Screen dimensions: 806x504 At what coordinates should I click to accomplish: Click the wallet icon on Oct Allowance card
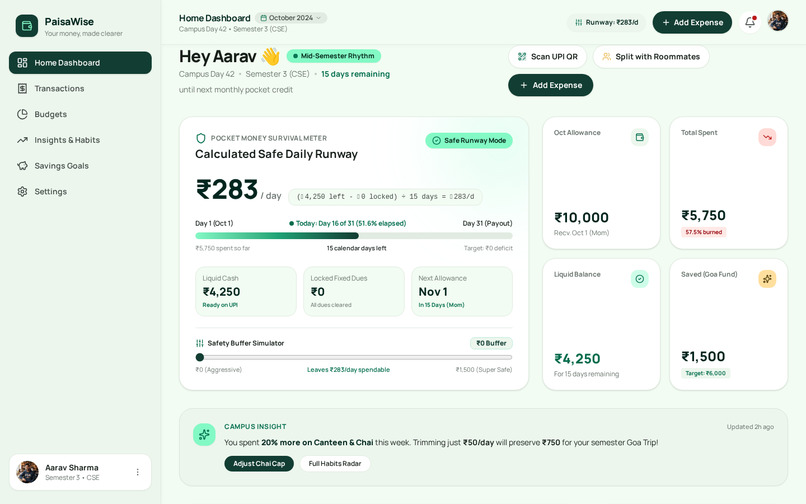[639, 137]
